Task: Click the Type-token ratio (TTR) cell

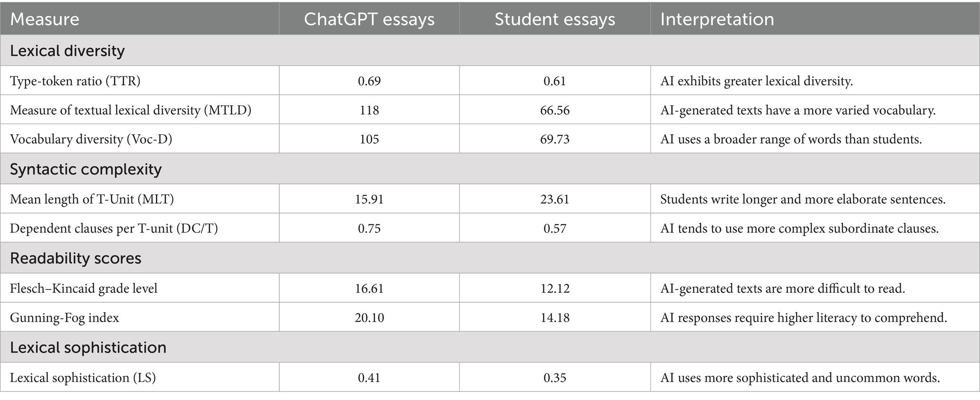Action: [75, 81]
